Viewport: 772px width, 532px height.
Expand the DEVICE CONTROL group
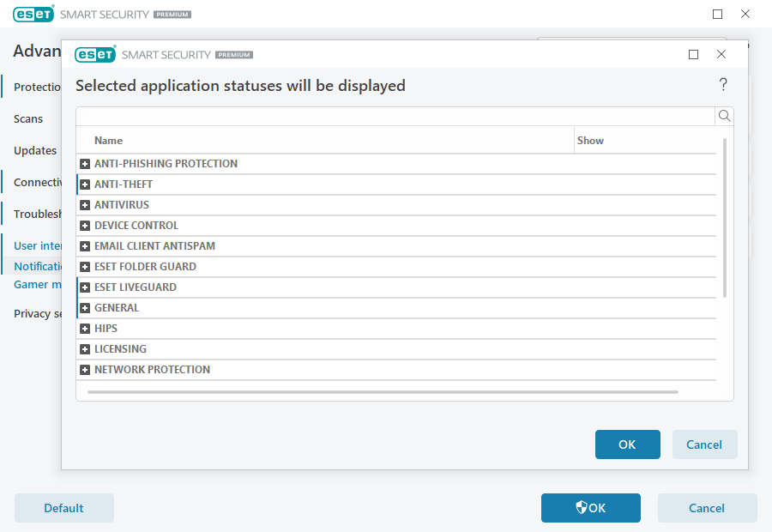[x=85, y=226]
